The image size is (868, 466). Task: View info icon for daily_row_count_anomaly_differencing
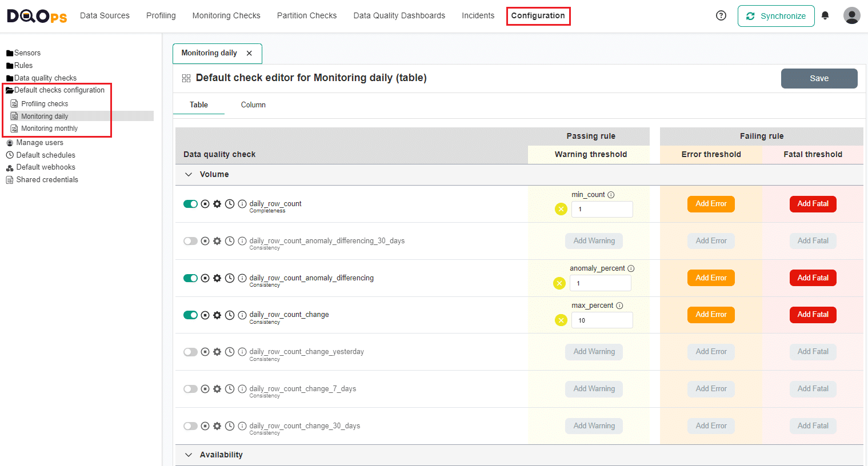click(x=242, y=278)
